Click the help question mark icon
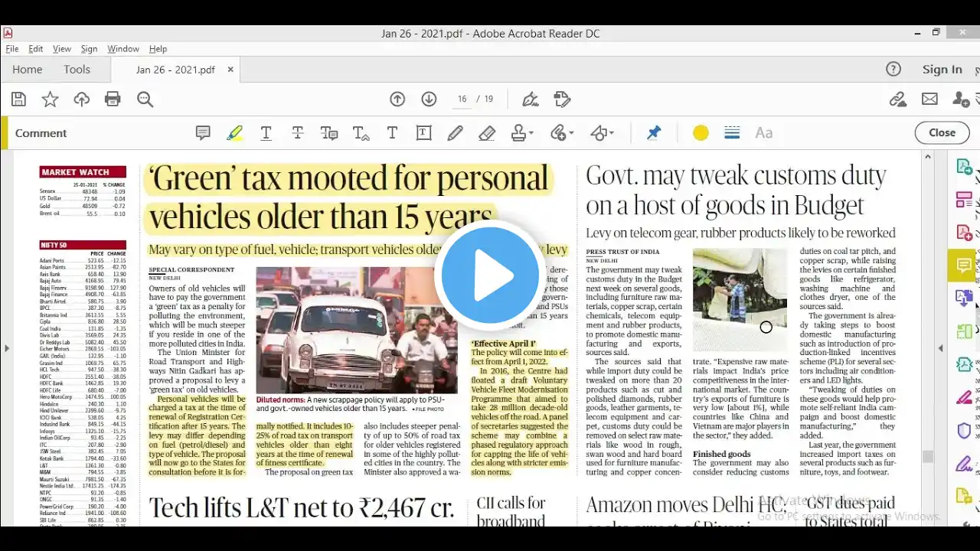980x551 pixels. click(893, 70)
